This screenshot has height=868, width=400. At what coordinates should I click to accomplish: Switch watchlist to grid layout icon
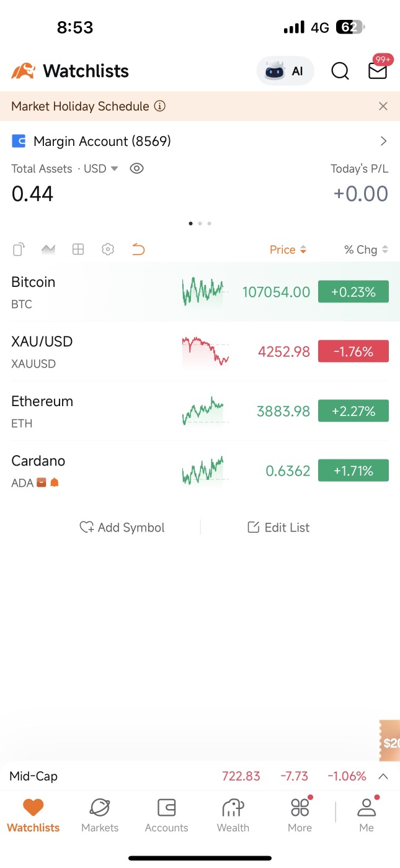coord(78,250)
